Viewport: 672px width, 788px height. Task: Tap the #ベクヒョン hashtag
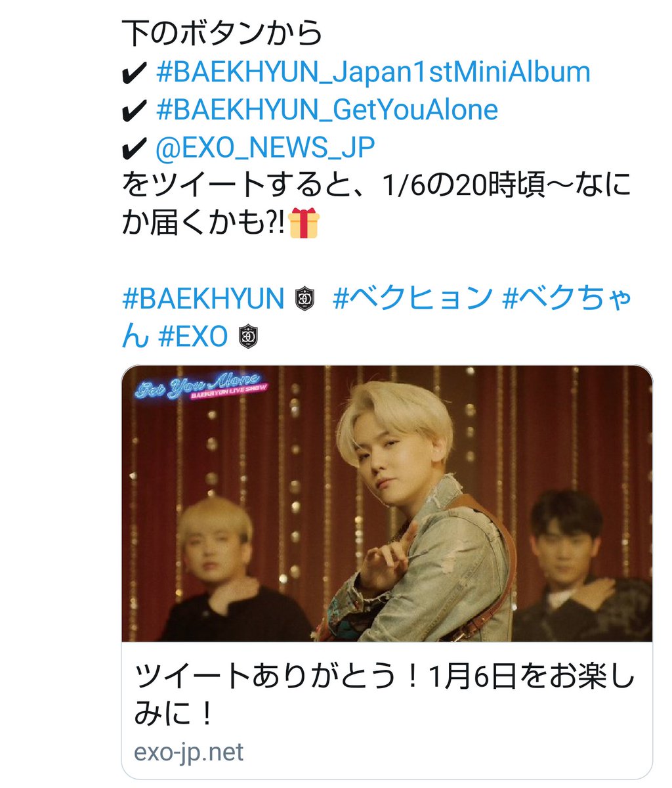tap(413, 299)
